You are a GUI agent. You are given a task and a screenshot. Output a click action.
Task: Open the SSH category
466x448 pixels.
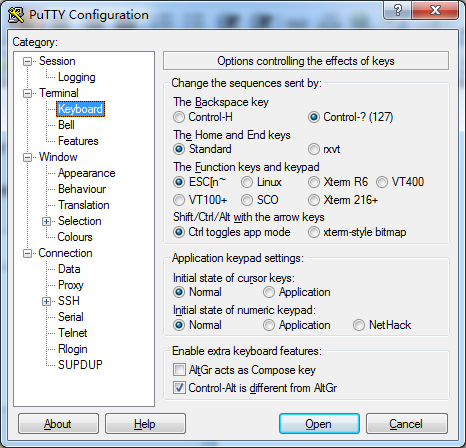coord(69,301)
